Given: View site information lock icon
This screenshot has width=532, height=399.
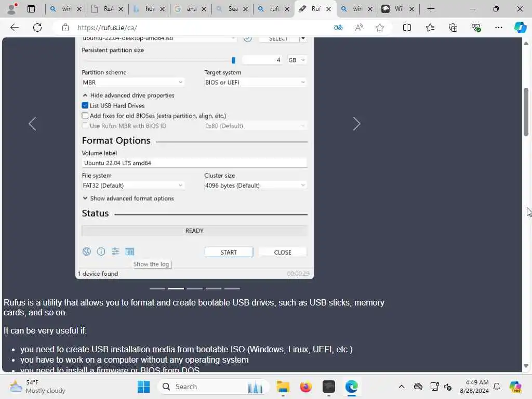Looking at the screenshot, I should click(x=65, y=28).
